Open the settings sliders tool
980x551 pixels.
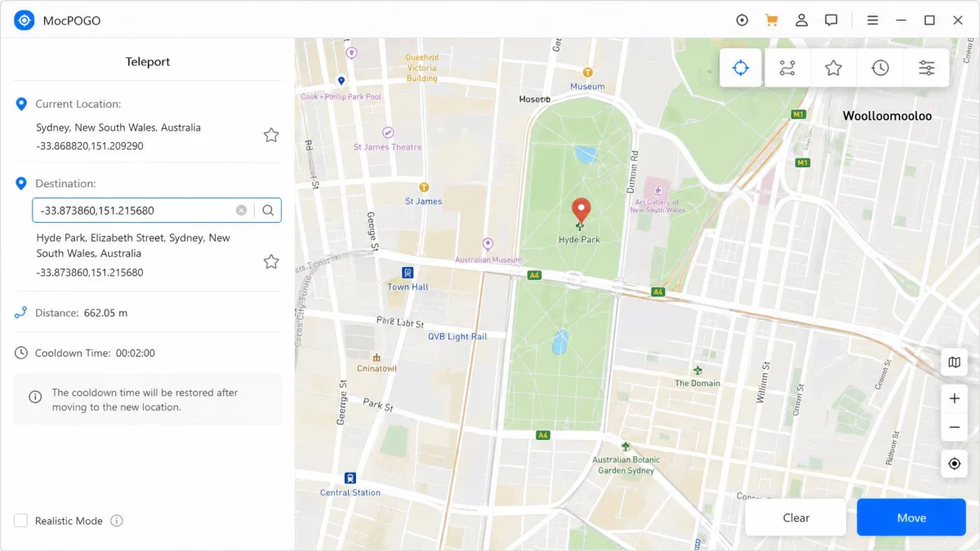tap(926, 68)
